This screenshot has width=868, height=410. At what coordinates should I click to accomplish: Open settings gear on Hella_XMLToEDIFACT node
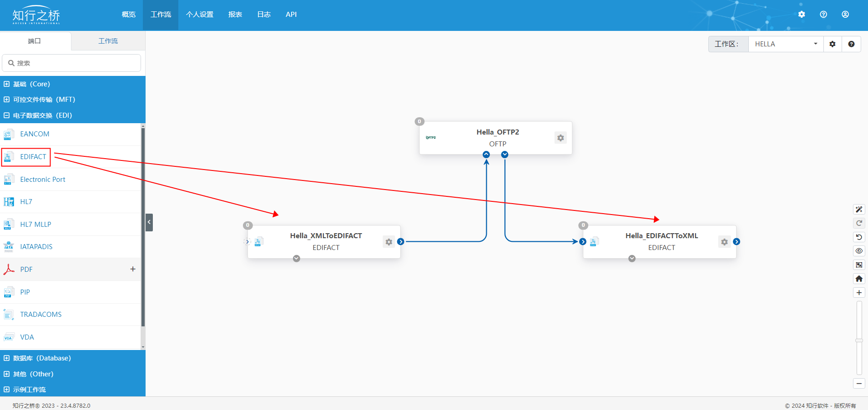click(389, 242)
